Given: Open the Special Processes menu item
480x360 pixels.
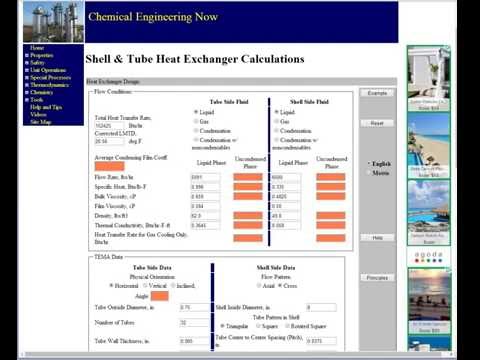Looking at the screenshot, I should click(x=50, y=78).
